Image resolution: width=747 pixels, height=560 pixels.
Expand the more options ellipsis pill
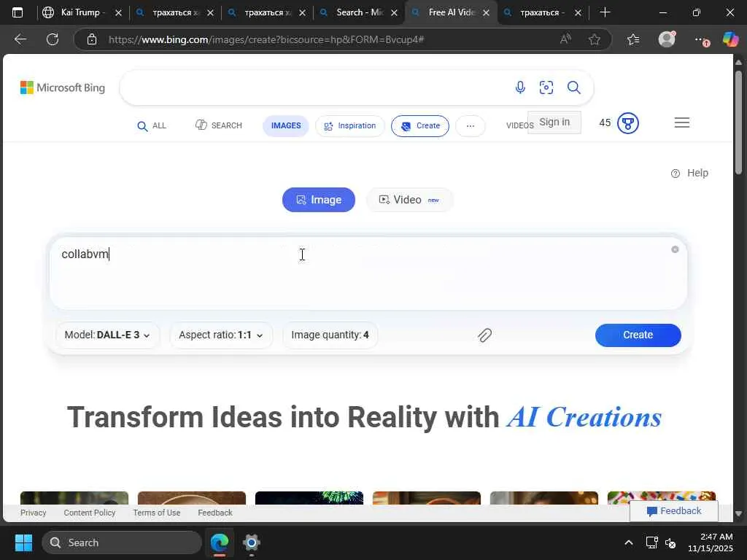(471, 125)
